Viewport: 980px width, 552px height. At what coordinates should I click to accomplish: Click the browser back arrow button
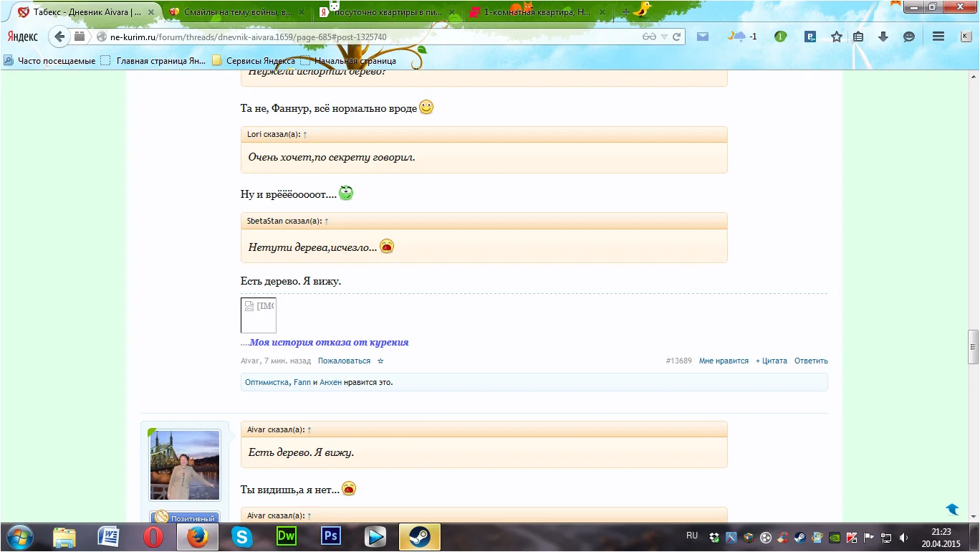[59, 37]
